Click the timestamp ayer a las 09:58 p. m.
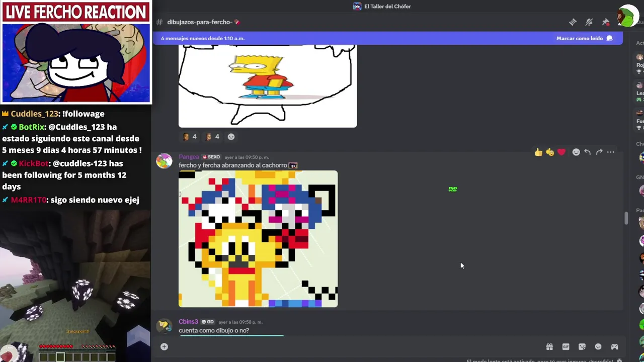The width and height of the screenshot is (644, 362). coord(240,322)
